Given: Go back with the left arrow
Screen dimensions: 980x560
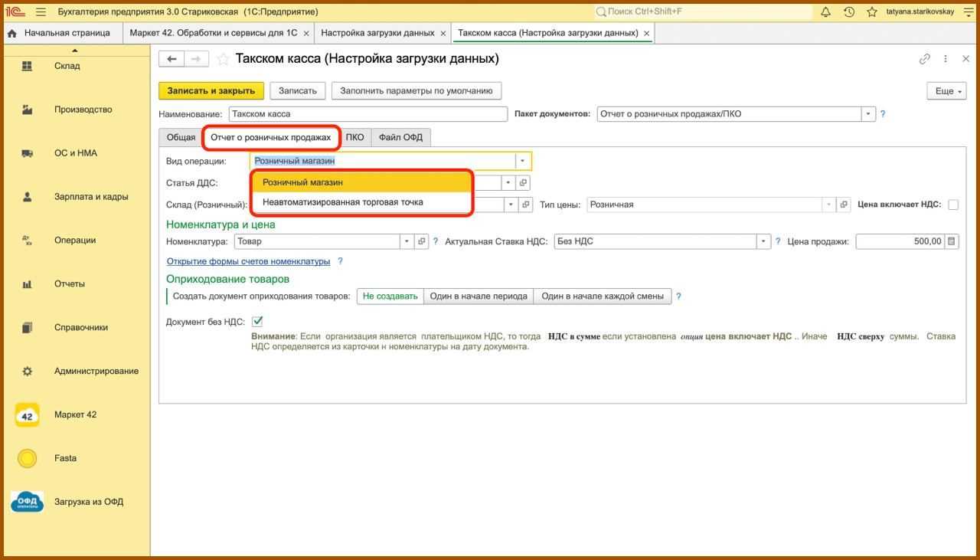Looking at the screenshot, I should [171, 59].
